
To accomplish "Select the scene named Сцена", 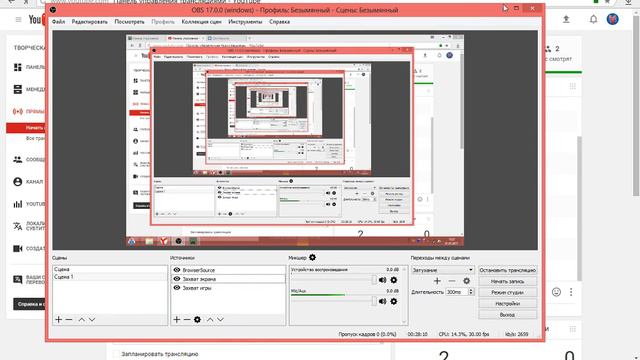I will point(110,269).
